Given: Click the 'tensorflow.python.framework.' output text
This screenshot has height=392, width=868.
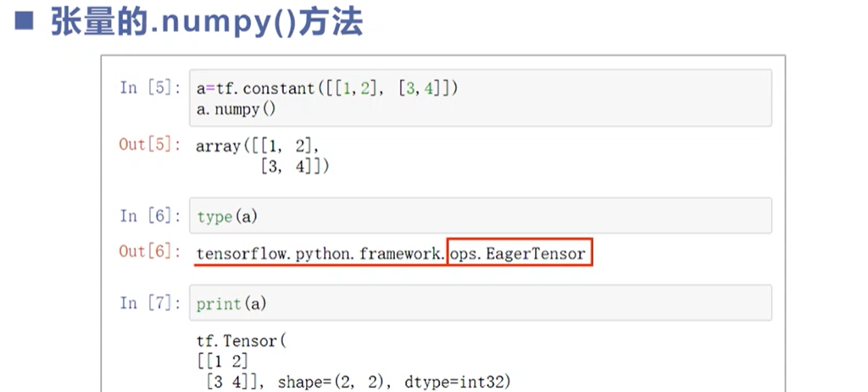Looking at the screenshot, I should (320, 254).
